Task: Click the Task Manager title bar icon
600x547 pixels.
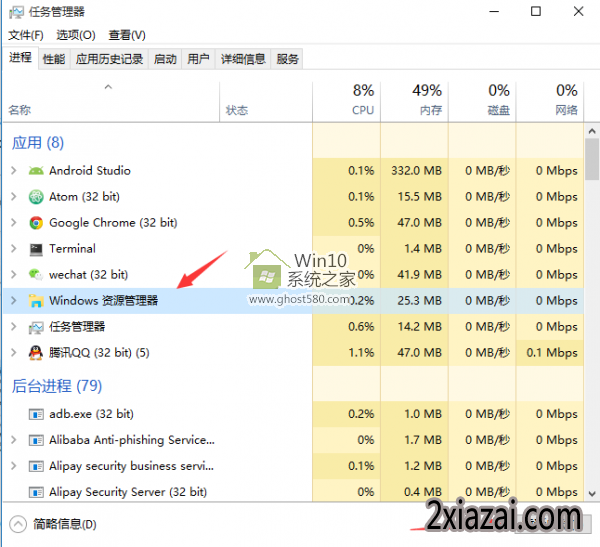Action: [x=16, y=12]
